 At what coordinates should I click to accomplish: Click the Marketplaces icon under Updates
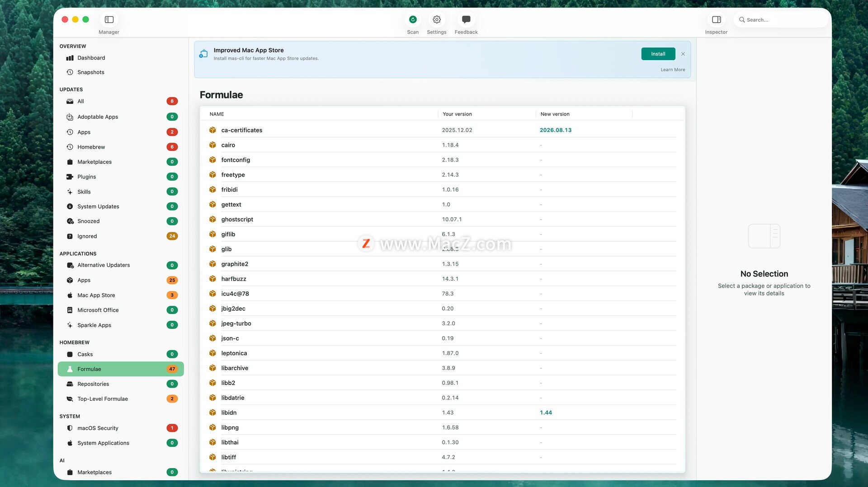point(70,162)
